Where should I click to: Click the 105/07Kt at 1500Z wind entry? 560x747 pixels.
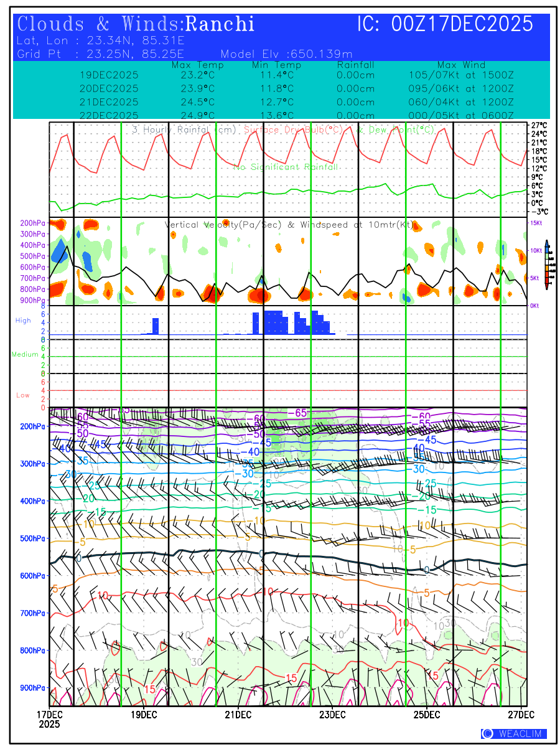pyautogui.click(x=461, y=75)
